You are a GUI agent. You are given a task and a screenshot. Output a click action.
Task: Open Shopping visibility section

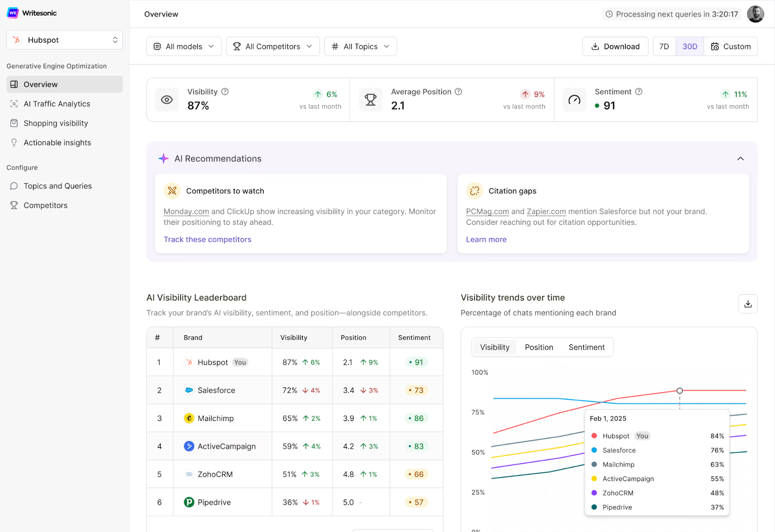coord(56,123)
